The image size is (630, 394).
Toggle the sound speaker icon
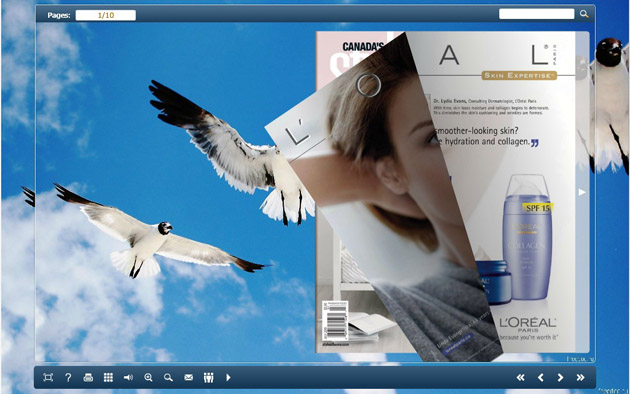[128, 378]
